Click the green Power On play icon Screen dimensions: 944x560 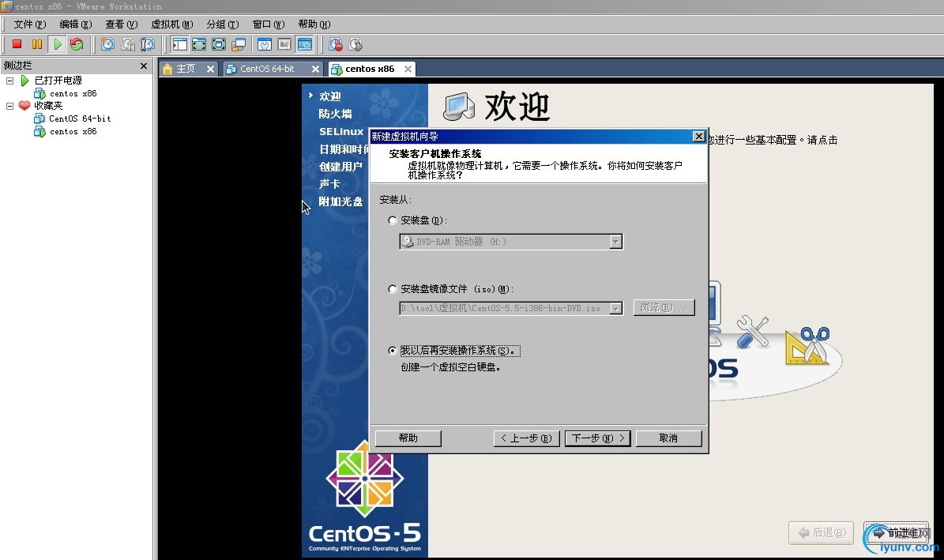[x=57, y=44]
